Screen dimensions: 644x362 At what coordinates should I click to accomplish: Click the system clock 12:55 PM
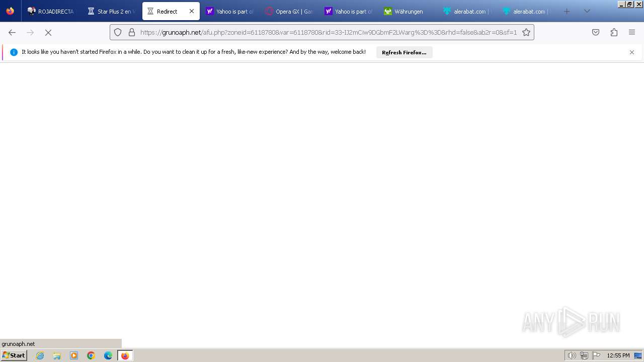(x=618, y=355)
